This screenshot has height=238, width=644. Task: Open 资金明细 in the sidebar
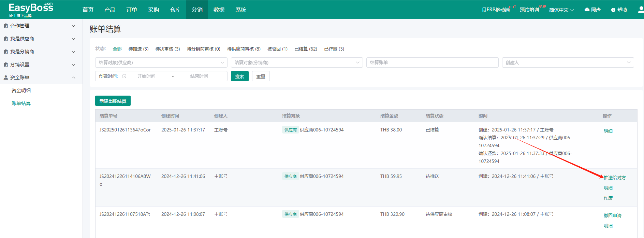pyautogui.click(x=21, y=90)
